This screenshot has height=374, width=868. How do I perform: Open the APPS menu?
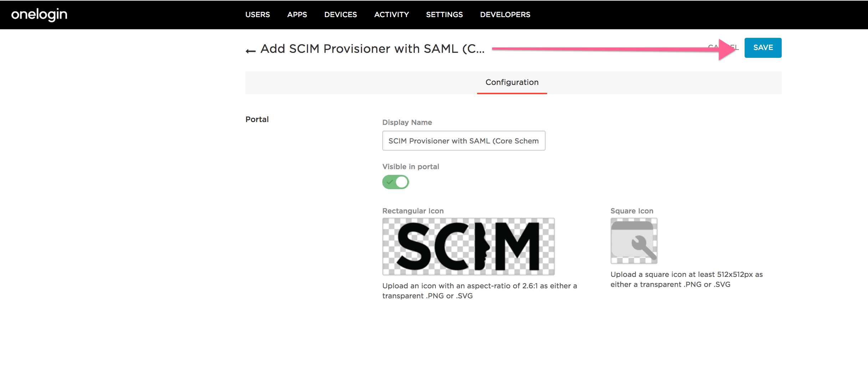297,15
